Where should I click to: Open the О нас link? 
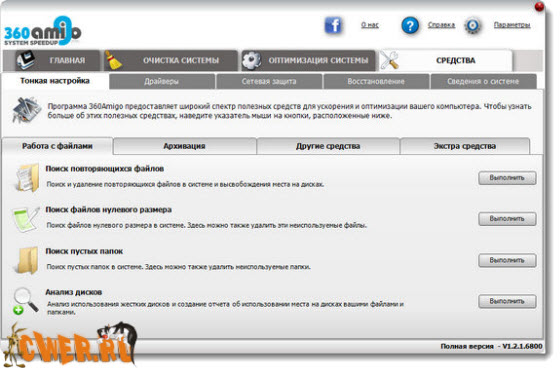(370, 25)
